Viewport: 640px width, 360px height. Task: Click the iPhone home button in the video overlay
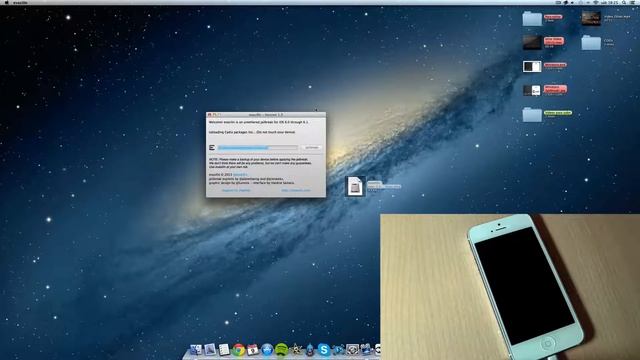click(548, 344)
